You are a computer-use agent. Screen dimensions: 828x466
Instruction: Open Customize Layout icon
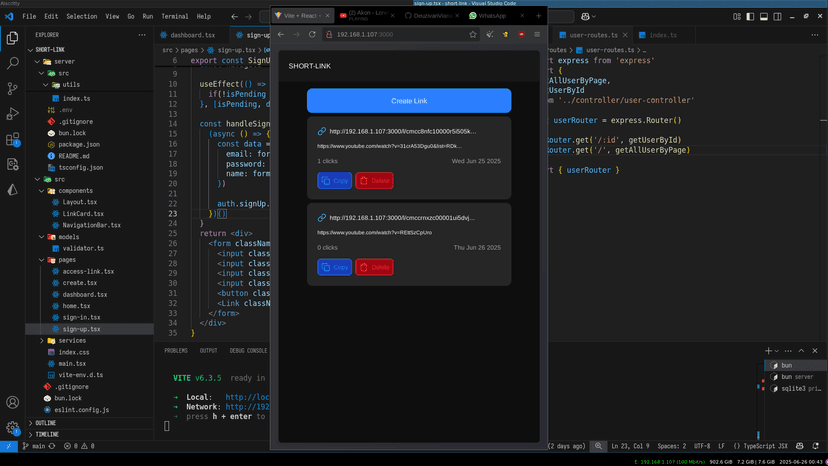point(737,16)
